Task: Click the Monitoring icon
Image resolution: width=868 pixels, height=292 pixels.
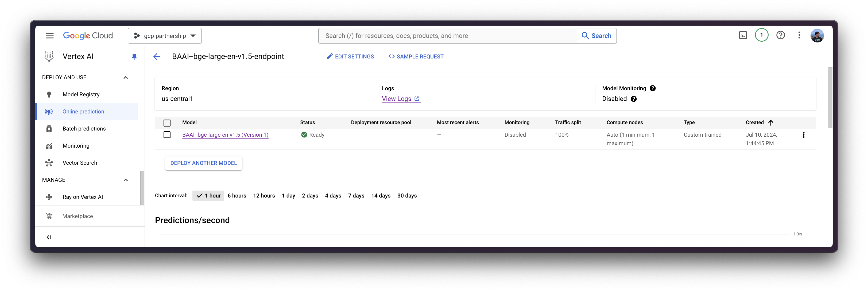Action: [49, 145]
